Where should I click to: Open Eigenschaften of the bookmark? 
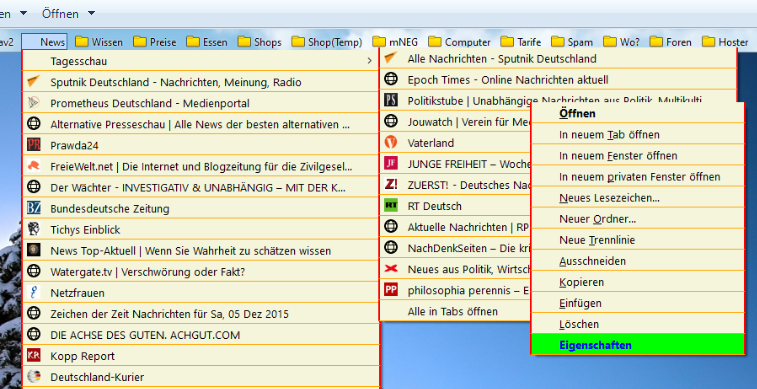click(638, 345)
